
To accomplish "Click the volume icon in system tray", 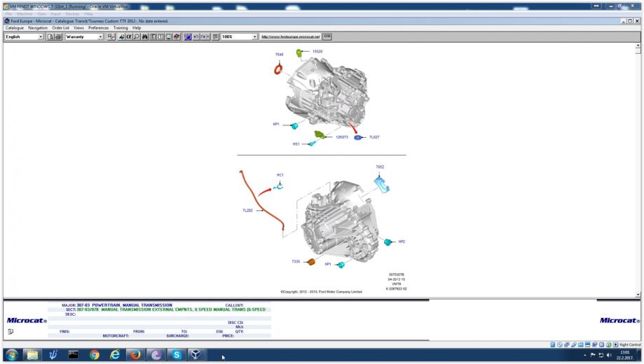I will point(609,356).
